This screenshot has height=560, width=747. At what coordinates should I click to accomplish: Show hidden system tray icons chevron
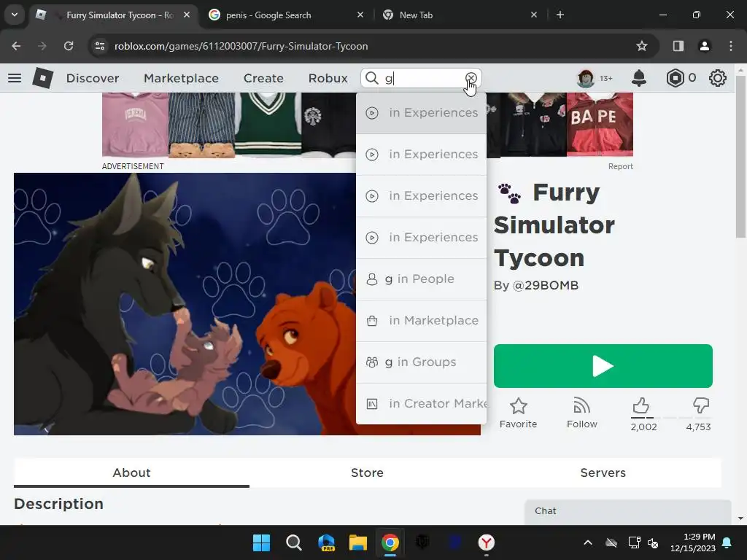(x=588, y=542)
